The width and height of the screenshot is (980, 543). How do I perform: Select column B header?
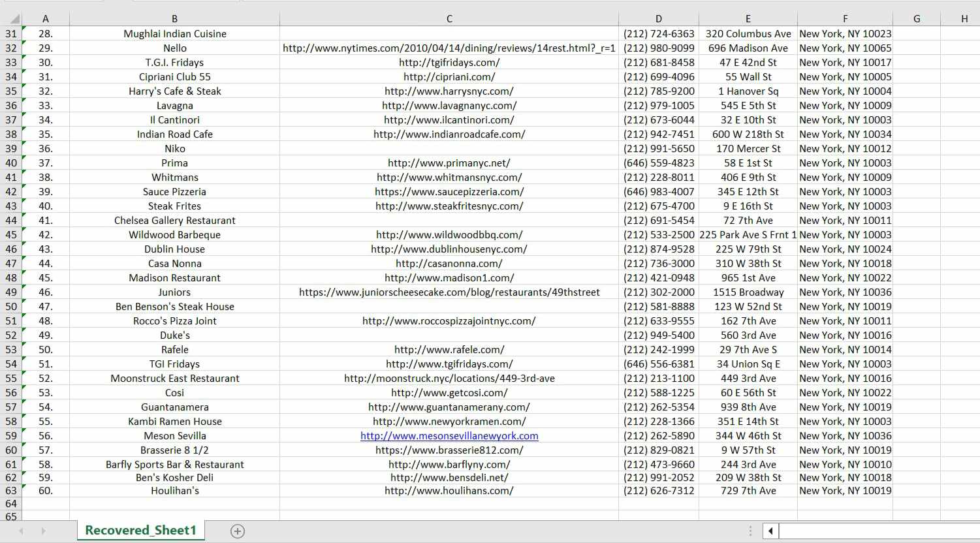(175, 19)
